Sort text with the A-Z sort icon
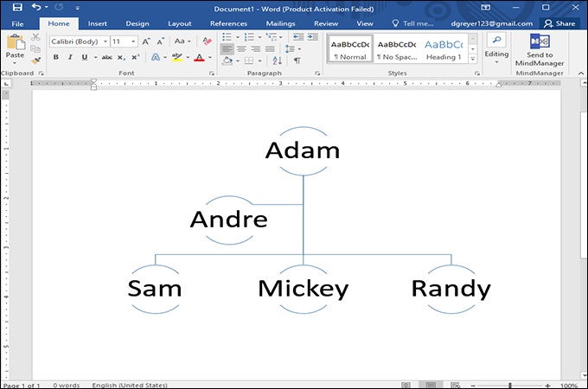588x389 pixels. [277, 61]
